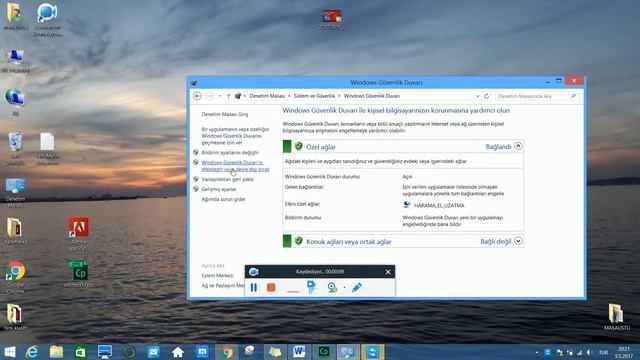Click the volume icon in system tray
This screenshot has height=360, width=640.
coord(590,352)
